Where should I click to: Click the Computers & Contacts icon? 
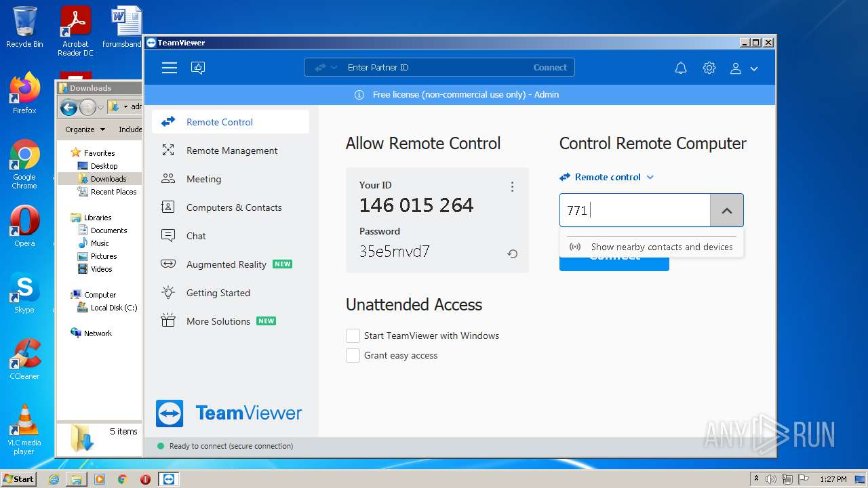point(168,207)
